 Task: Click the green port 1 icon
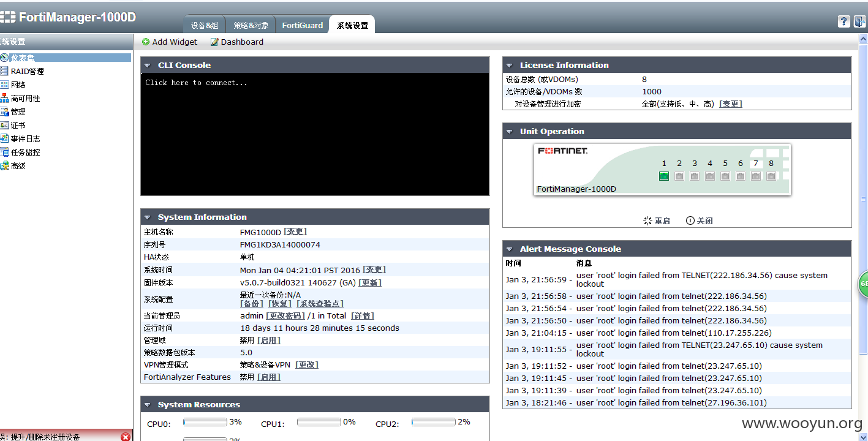pyautogui.click(x=664, y=176)
